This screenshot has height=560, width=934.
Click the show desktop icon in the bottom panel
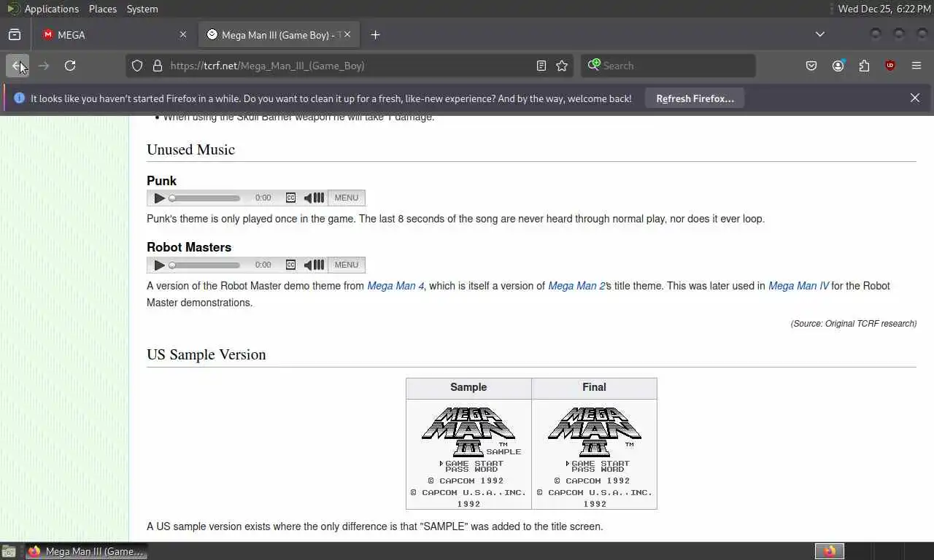(x=9, y=551)
